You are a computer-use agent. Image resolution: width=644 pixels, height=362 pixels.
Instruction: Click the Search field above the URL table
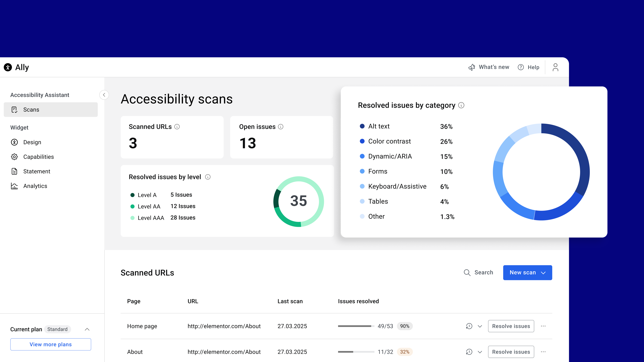478,273
